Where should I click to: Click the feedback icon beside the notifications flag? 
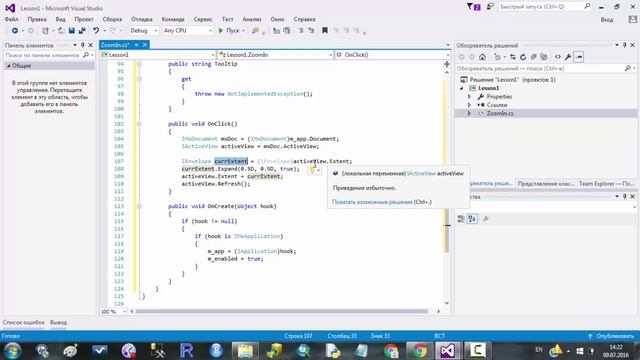click(490, 7)
